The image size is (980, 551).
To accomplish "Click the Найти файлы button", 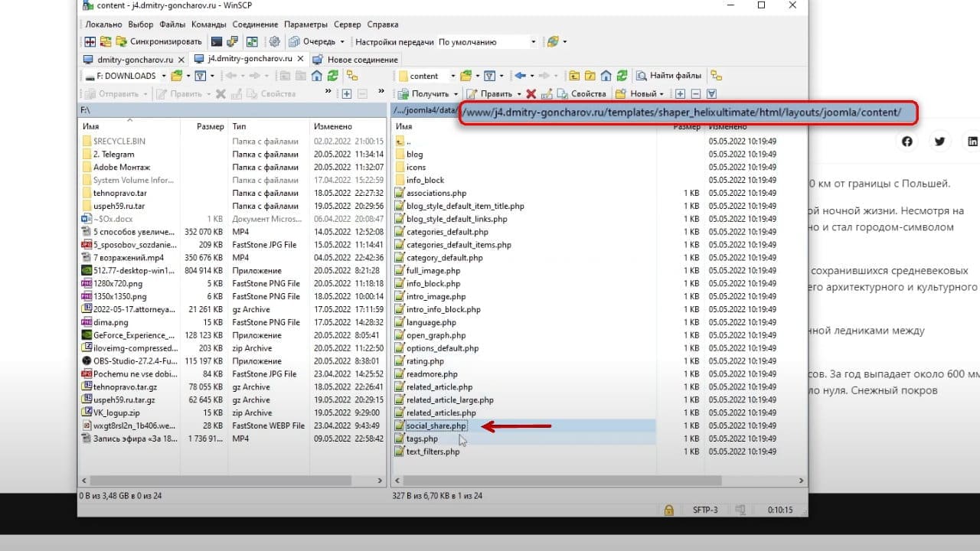I will coord(669,76).
